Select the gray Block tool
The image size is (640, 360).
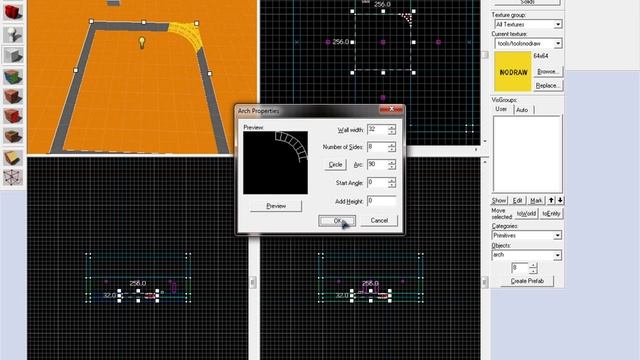click(x=13, y=55)
